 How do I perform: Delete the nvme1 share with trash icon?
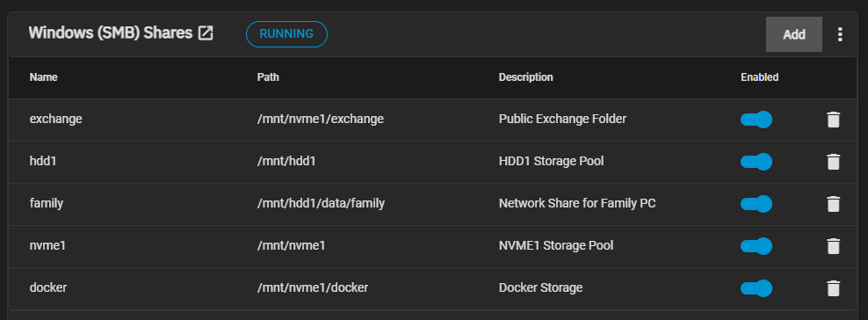(x=833, y=246)
